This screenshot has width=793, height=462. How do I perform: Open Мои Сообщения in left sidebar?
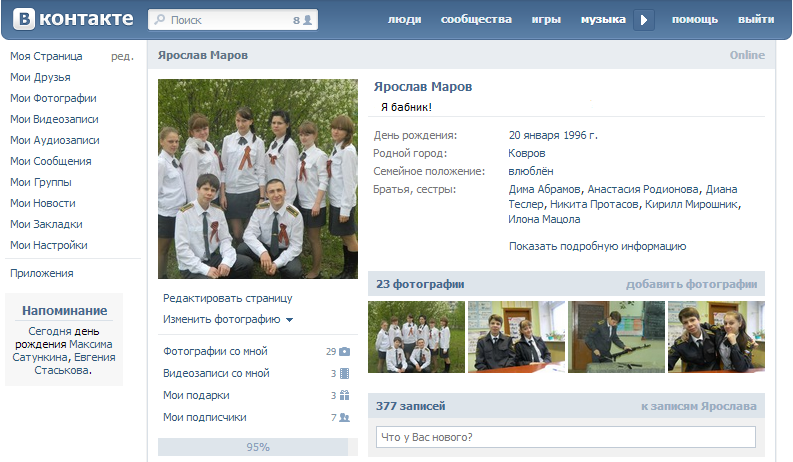point(51,161)
